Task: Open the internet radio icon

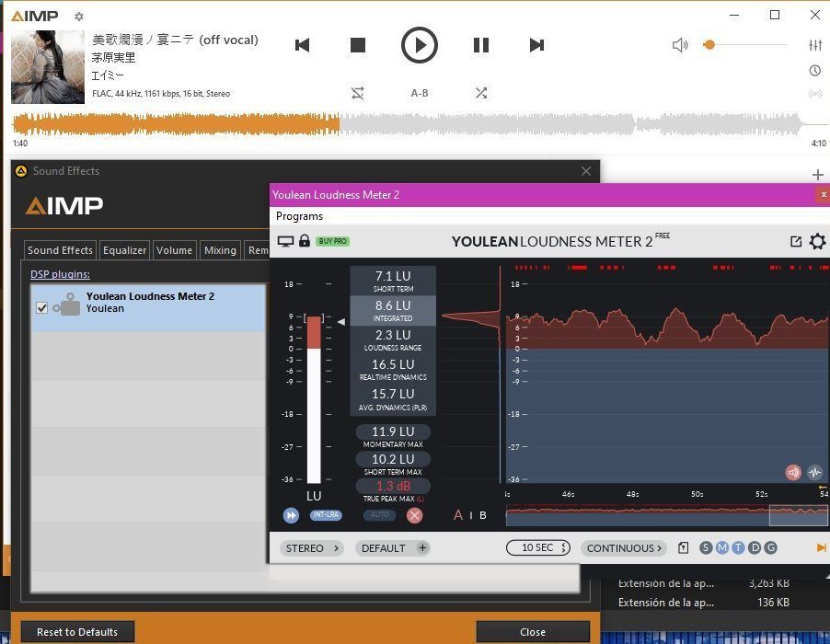Action: click(815, 94)
